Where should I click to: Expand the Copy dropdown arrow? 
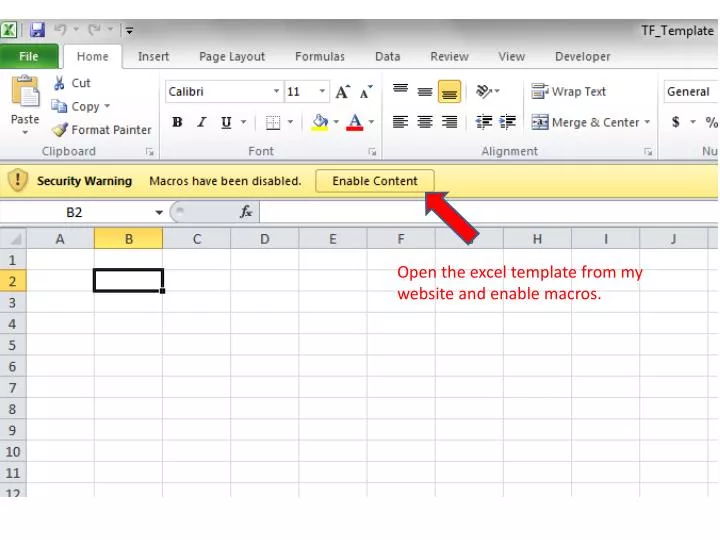107,107
